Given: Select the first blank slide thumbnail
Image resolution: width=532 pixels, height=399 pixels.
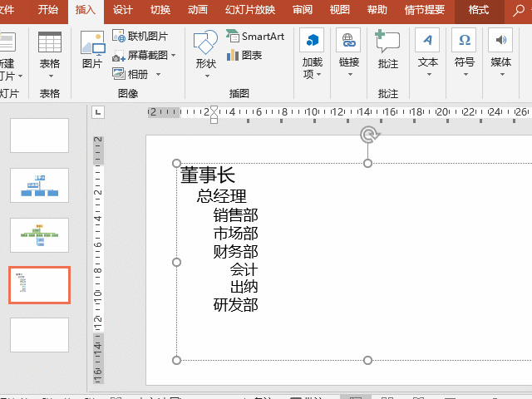Looking at the screenshot, I should tap(39, 135).
